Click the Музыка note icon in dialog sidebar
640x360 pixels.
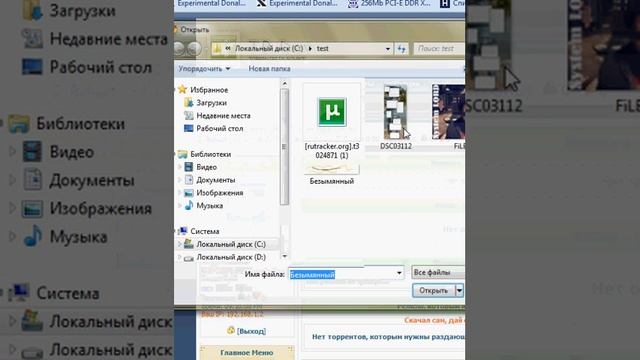tap(189, 205)
